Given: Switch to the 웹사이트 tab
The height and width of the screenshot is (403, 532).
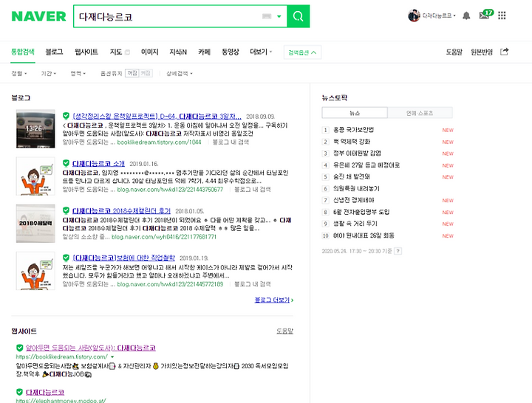Looking at the screenshot, I should coord(86,52).
